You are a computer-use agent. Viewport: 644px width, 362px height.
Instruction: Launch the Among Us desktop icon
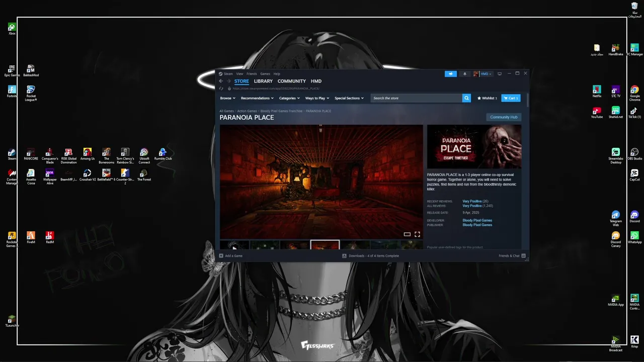(x=88, y=154)
